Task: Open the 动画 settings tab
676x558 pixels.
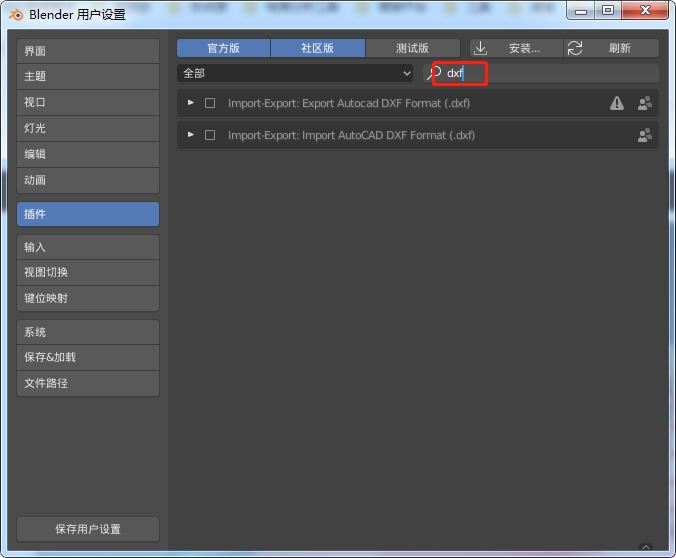Action: coord(88,180)
